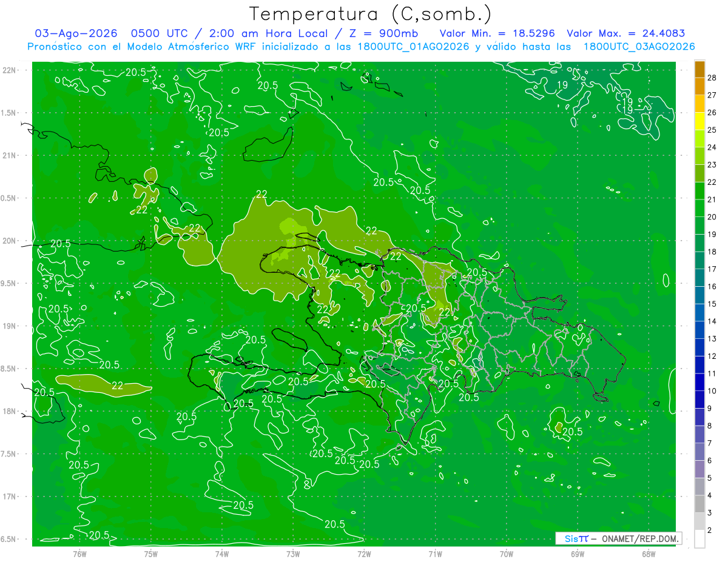Select the valid-until stamp "1800UTC_03AGO2026"

point(638,47)
